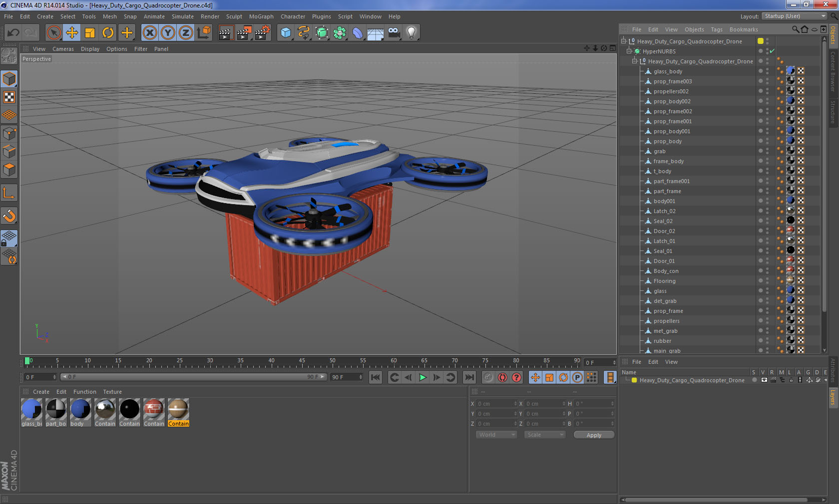
Task: Select Polygons mode
Action: pos(9,170)
